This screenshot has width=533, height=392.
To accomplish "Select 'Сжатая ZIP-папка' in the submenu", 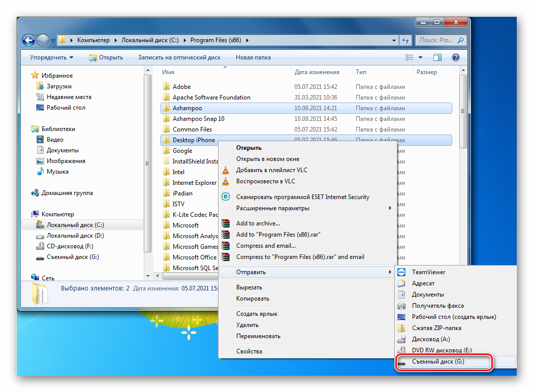I will click(436, 328).
